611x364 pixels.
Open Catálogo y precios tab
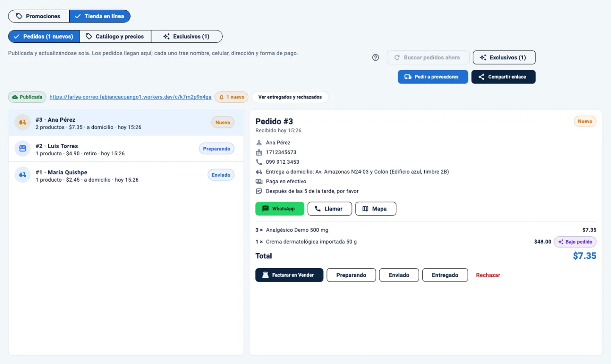click(x=115, y=36)
